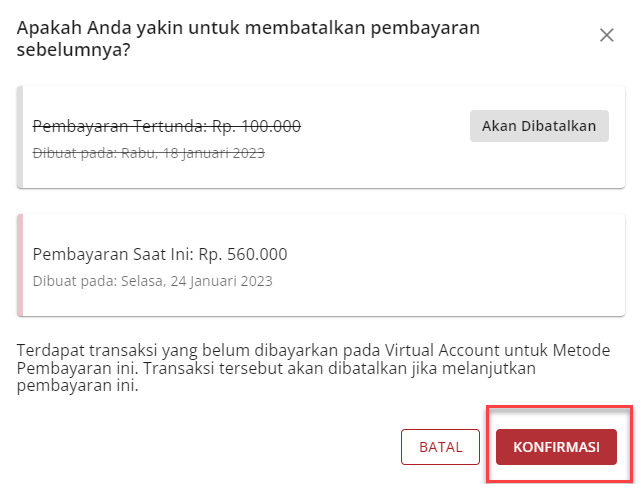Click the gray accent bar on pending card
The image size is (641, 484).
[x=19, y=137]
